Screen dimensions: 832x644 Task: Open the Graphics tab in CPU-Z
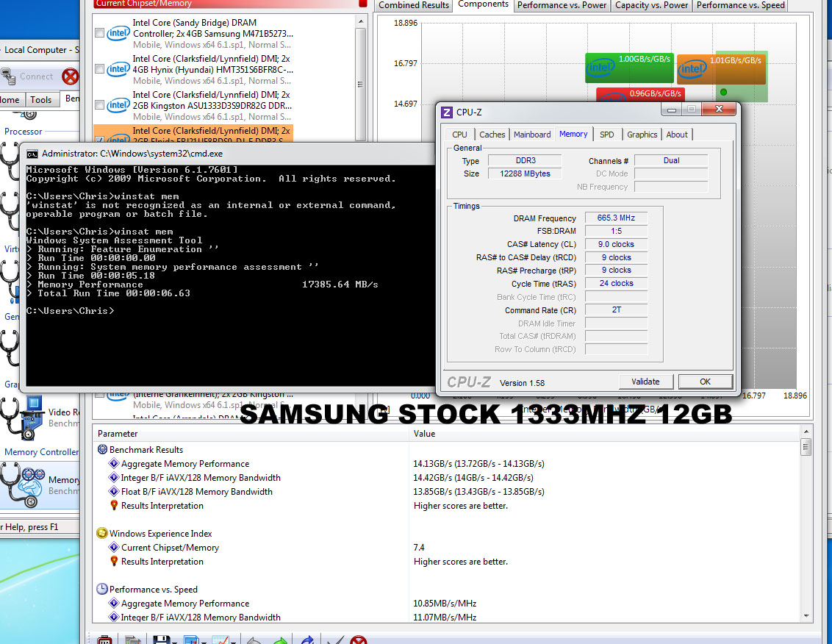[x=642, y=135]
